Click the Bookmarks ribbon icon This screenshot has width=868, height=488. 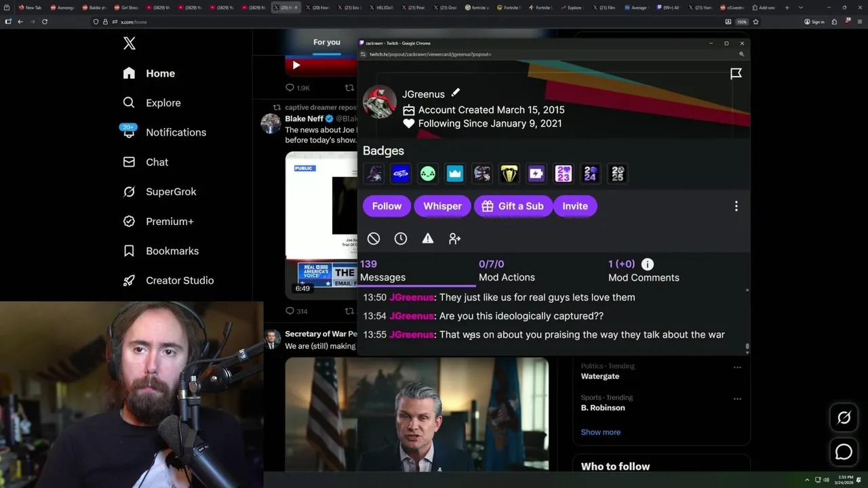[x=129, y=251]
